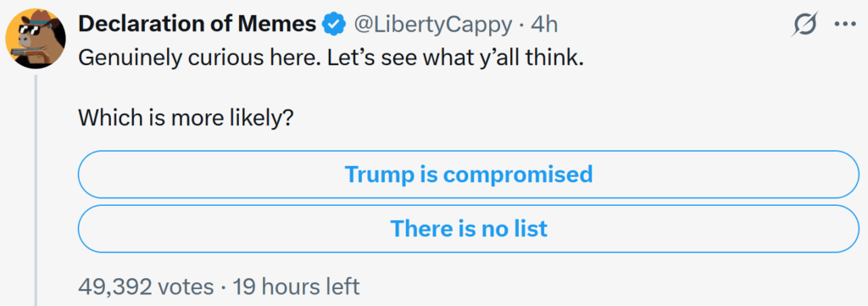Click the "Which is more likely?" question
The width and height of the screenshot is (868, 306).
tap(185, 118)
